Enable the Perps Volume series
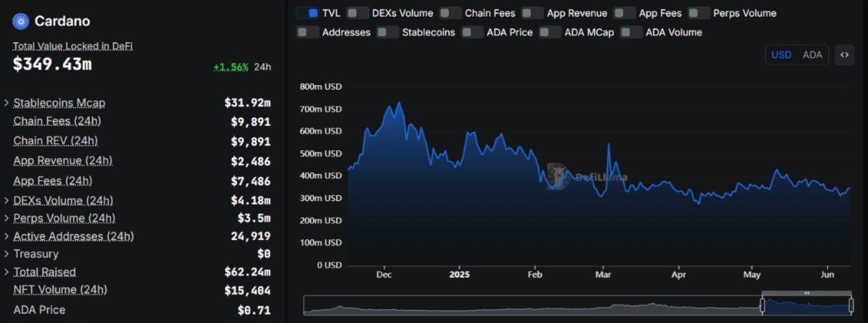868x323 pixels. [699, 13]
